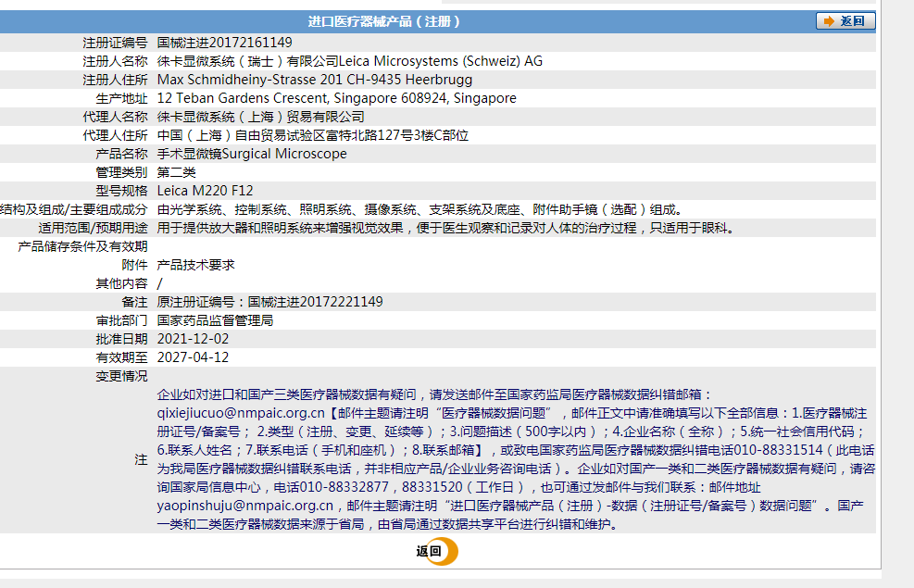Click the structure composition text 由光学系统、控制系统

(x=221, y=210)
